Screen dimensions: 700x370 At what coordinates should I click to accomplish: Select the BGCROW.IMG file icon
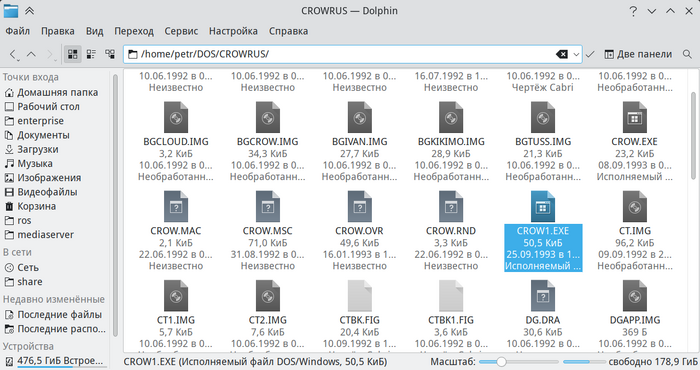click(268, 118)
